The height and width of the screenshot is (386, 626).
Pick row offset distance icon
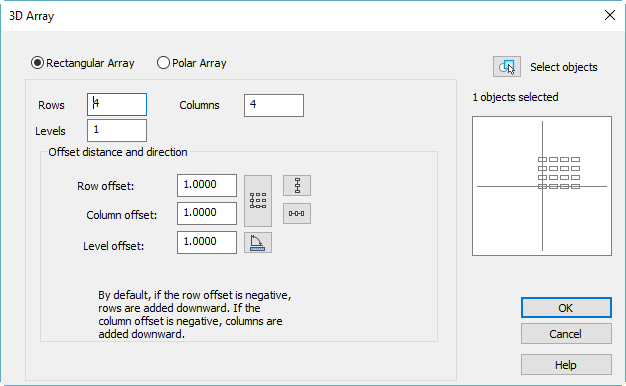coord(297,186)
